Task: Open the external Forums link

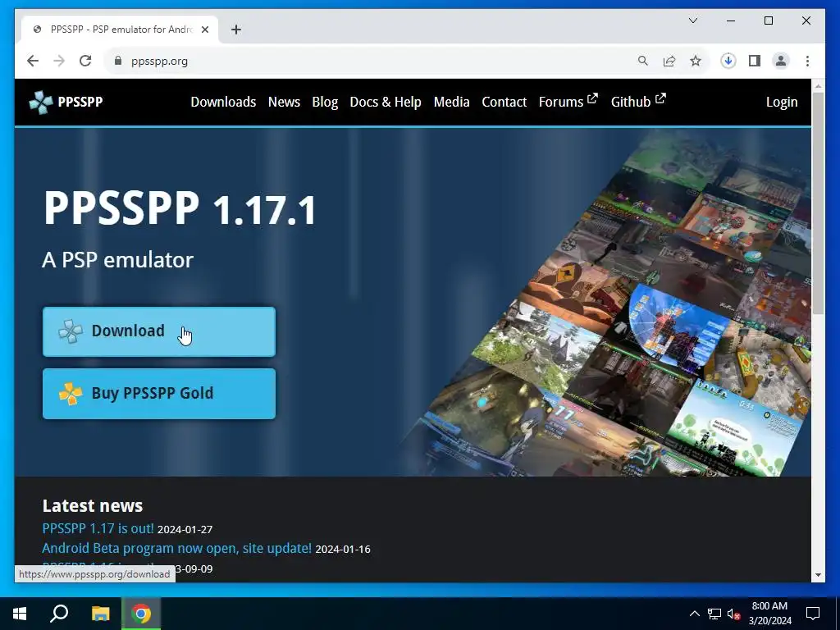Action: pyautogui.click(x=568, y=101)
